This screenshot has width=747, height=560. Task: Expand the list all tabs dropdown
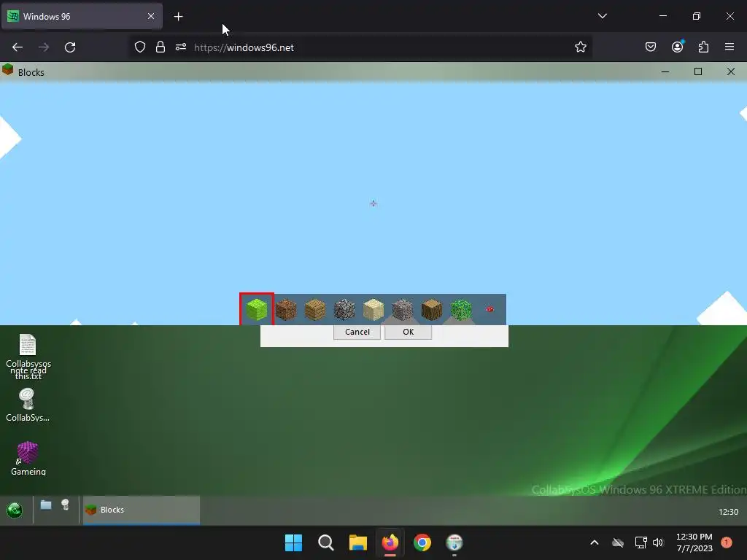(602, 16)
